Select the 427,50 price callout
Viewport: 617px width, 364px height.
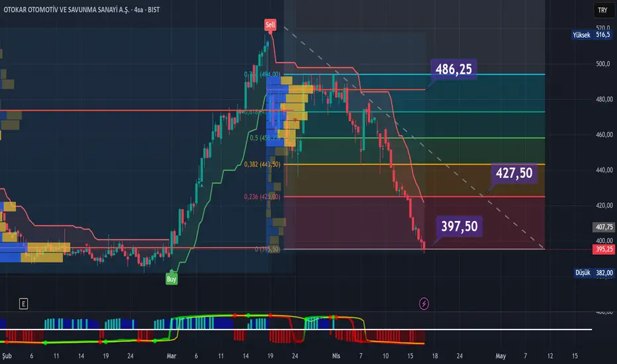pyautogui.click(x=514, y=173)
